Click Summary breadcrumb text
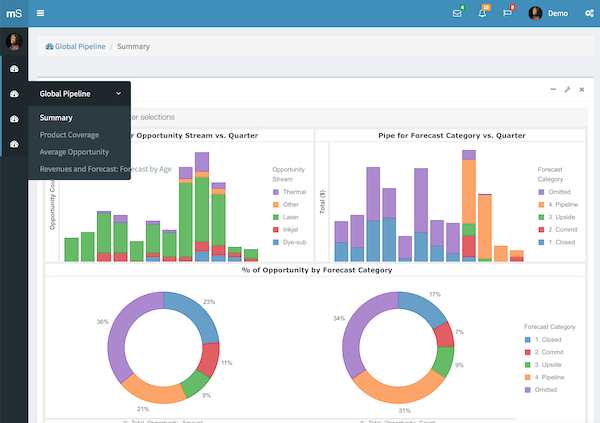The height and width of the screenshot is (423, 600). point(133,46)
